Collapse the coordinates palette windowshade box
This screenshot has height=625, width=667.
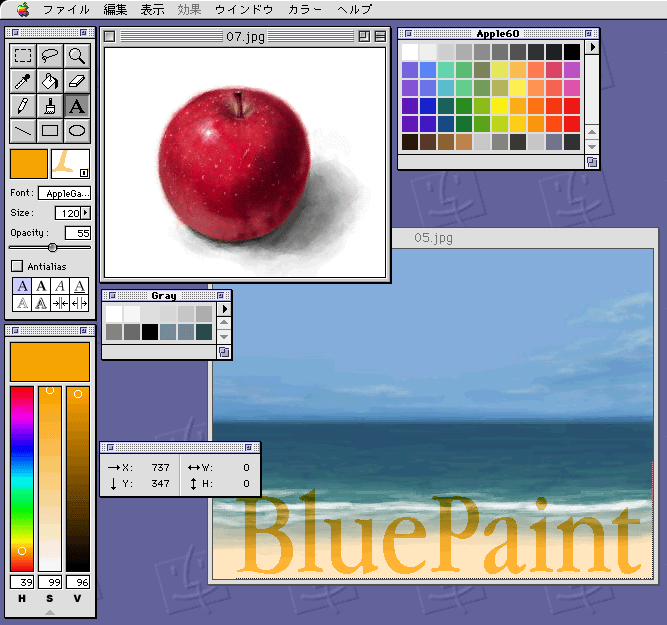tap(248, 447)
